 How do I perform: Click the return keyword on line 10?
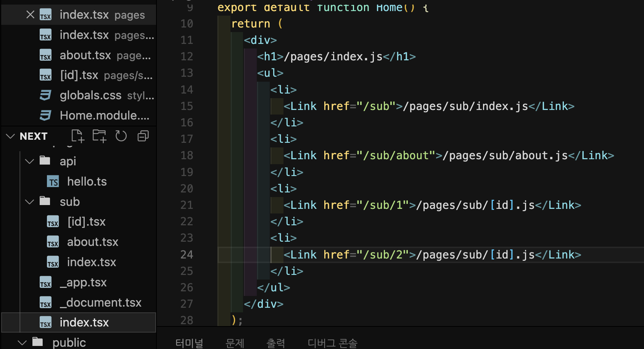coord(251,24)
